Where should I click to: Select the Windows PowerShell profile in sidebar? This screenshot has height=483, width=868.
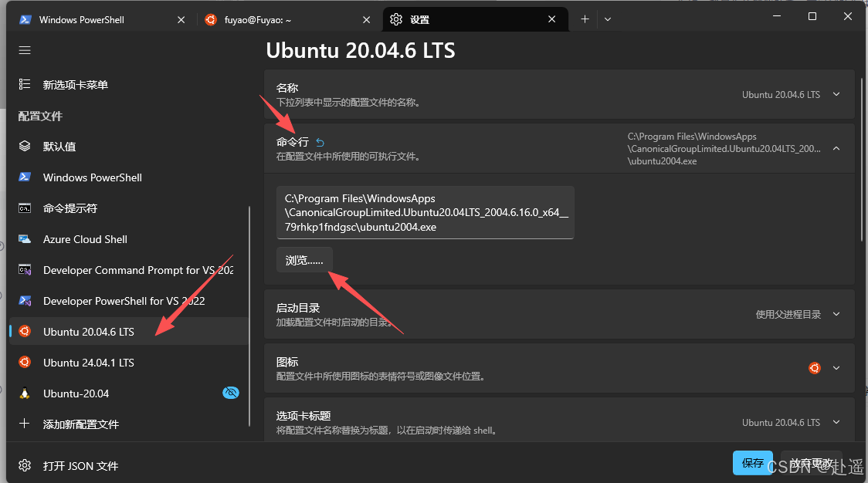coord(128,177)
